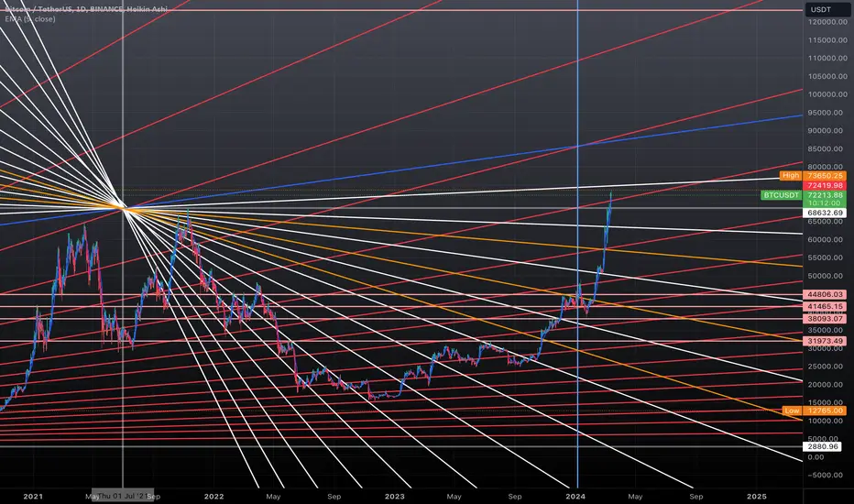Select horizontal line label 38093.07
The width and height of the screenshot is (854, 504).
coord(825,319)
